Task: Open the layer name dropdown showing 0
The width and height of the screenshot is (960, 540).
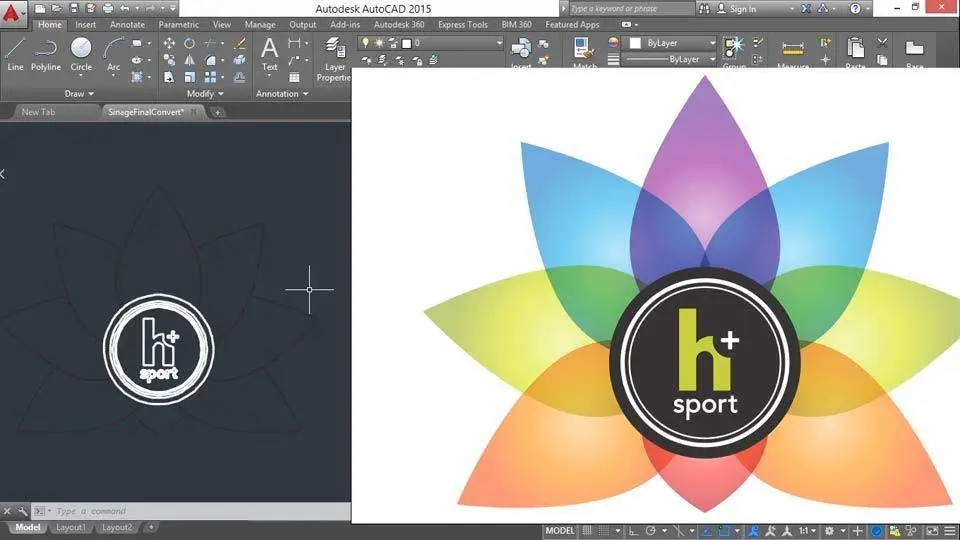Action: (x=431, y=43)
